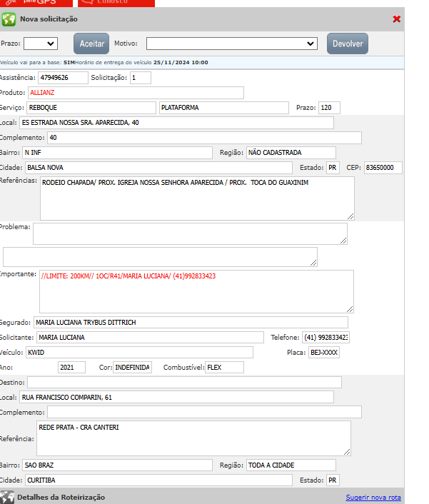Viewport: 429px width, 504px height.
Task: Follow the Sugerir nova rota link
Action: pyautogui.click(x=373, y=497)
